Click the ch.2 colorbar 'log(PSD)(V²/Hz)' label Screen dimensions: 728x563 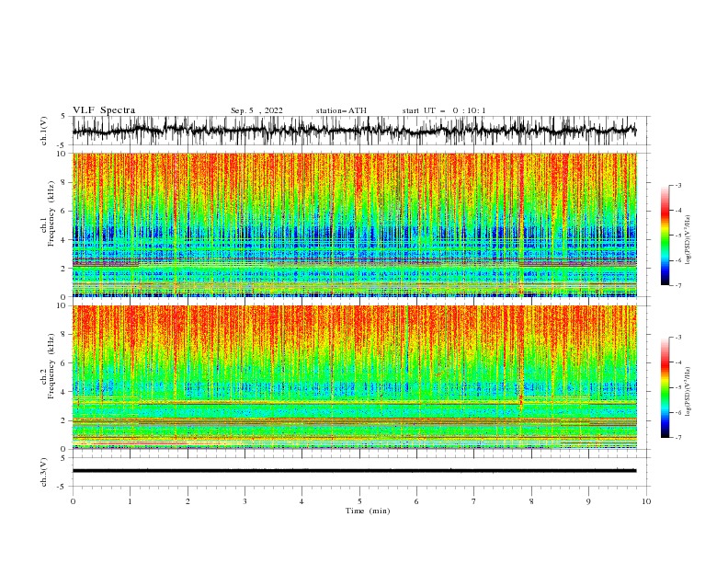coord(688,392)
